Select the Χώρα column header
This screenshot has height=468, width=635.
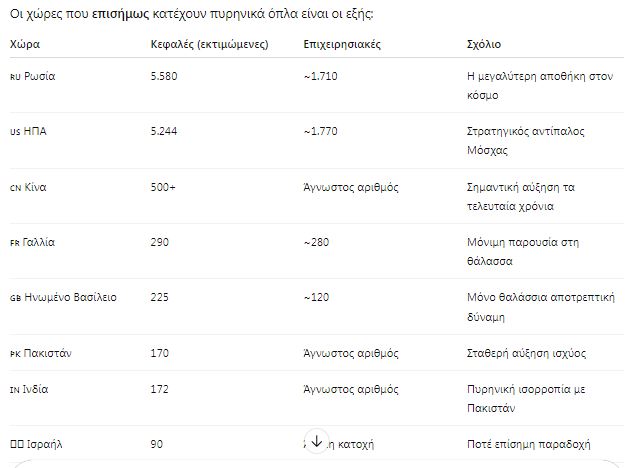click(25, 45)
